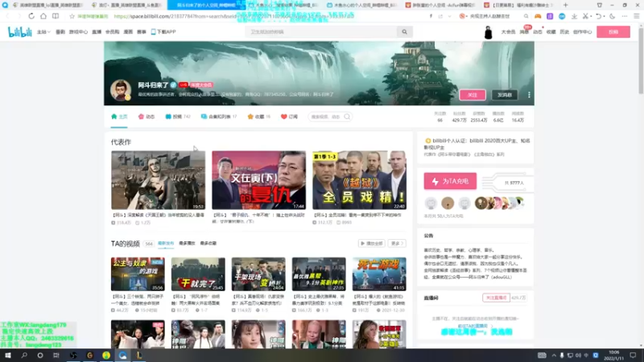Switch to the 动态 tab in space navigation
Screen dimensions: 644x362
[x=147, y=117]
